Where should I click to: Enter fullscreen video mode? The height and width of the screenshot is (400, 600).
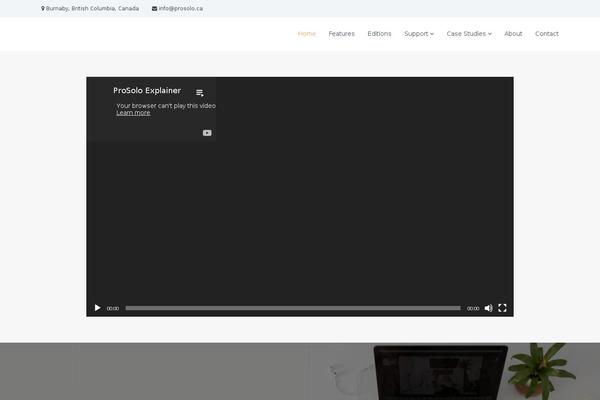point(502,308)
